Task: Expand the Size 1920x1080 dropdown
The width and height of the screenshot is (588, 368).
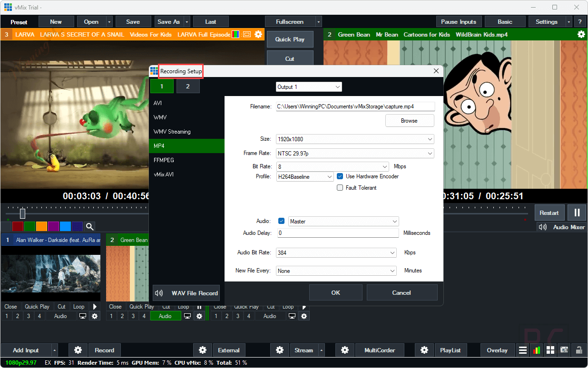Action: point(355,139)
